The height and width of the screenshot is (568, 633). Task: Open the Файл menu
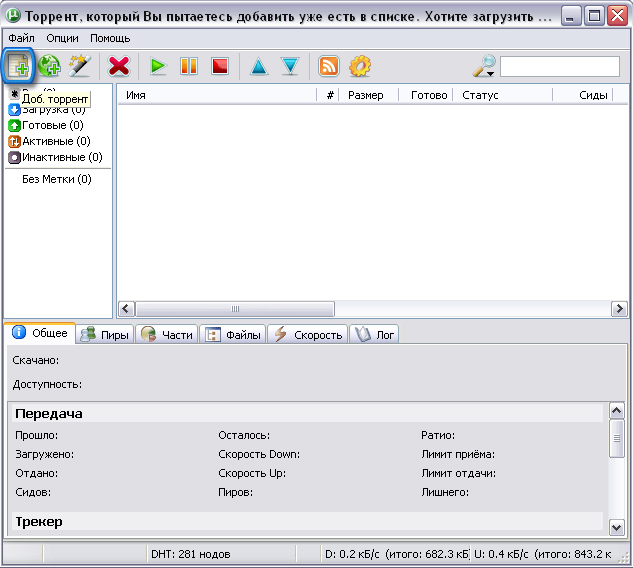[x=21, y=38]
